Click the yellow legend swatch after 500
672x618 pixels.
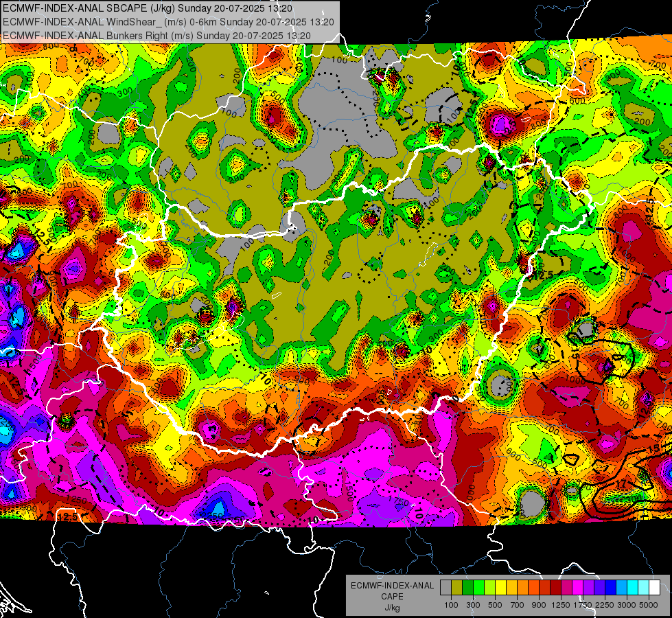(x=500, y=588)
